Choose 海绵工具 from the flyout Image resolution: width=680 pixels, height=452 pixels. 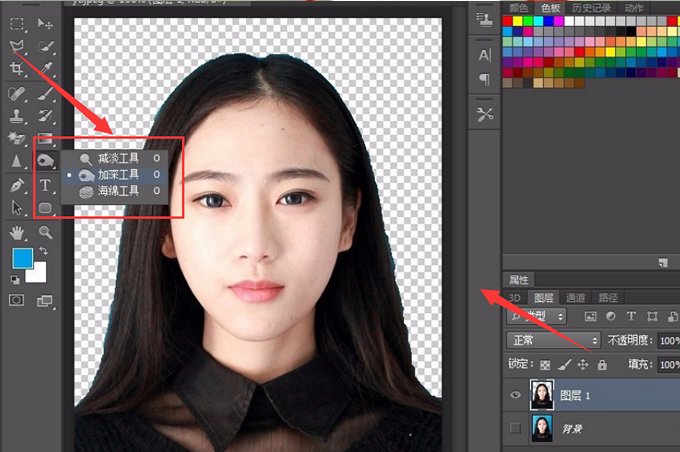(114, 191)
